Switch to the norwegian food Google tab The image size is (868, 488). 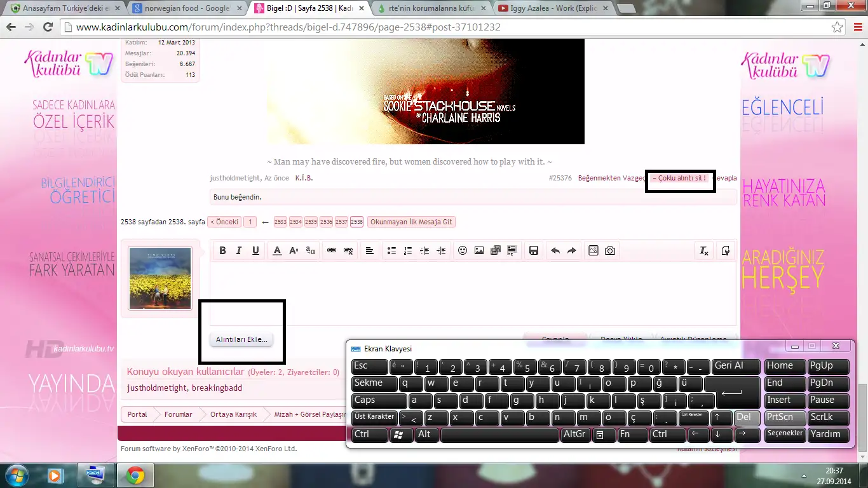[x=186, y=9]
